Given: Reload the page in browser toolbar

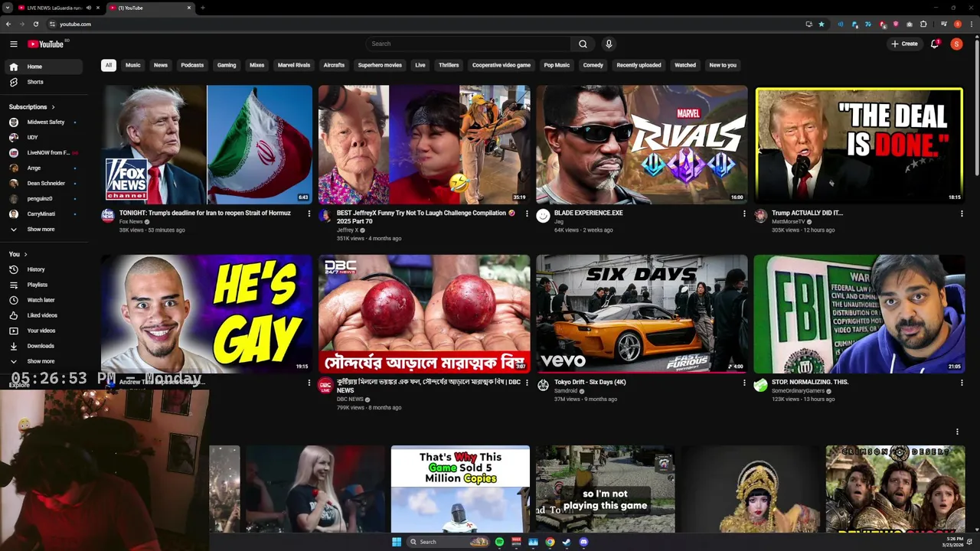Looking at the screenshot, I should pyautogui.click(x=35, y=24).
